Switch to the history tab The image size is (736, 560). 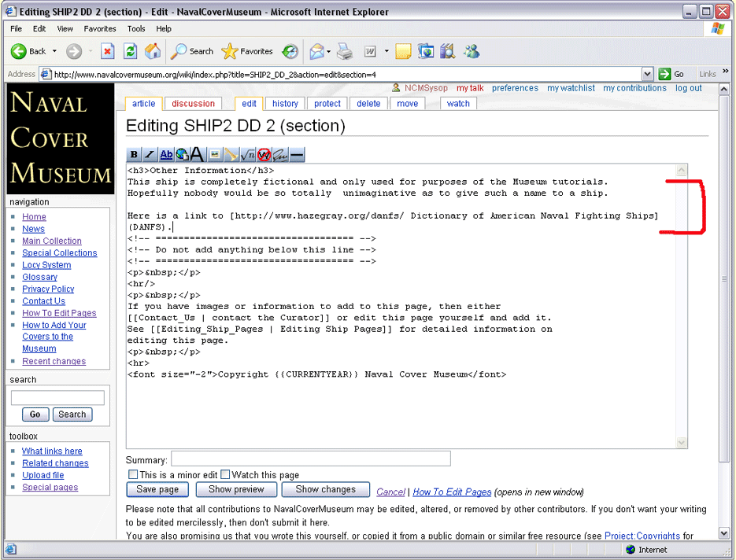pyautogui.click(x=285, y=104)
